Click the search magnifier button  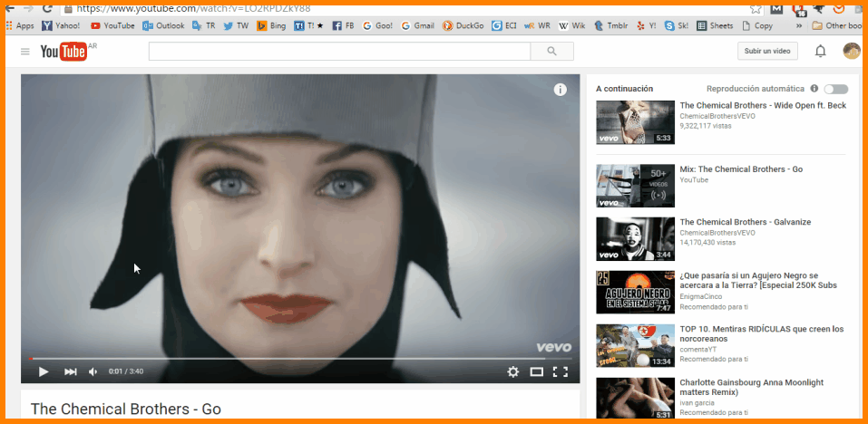(x=552, y=52)
